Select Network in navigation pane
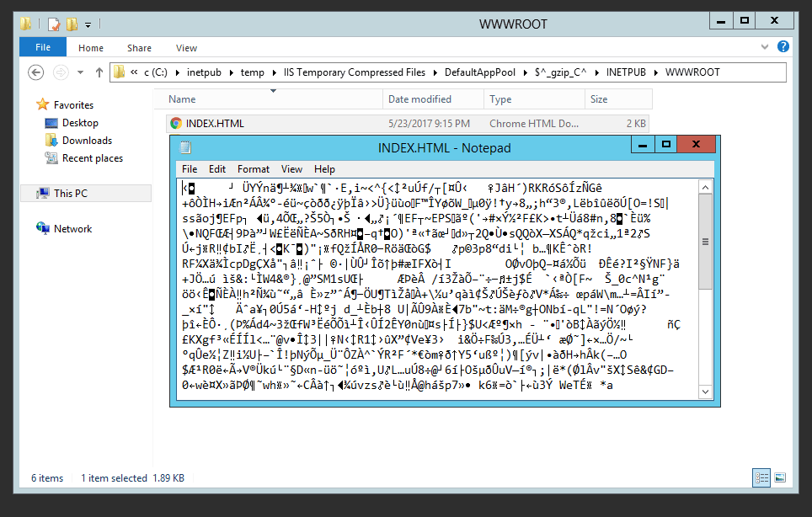This screenshot has height=517, width=812. 72,228
